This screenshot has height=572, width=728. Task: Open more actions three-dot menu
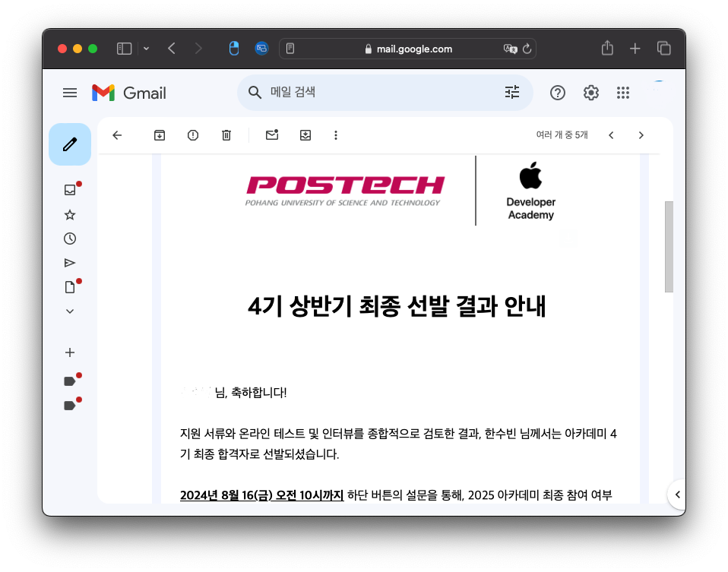(336, 135)
